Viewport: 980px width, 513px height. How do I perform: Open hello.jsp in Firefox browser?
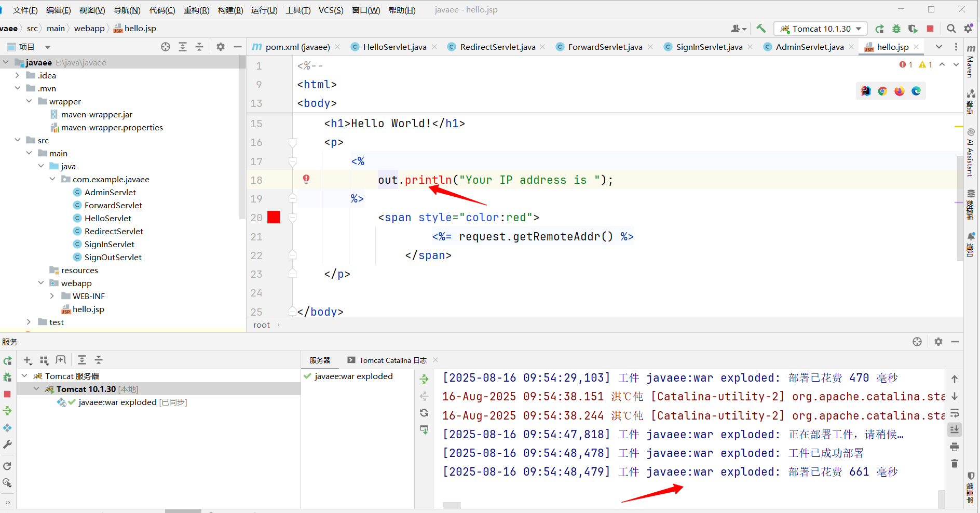[900, 91]
